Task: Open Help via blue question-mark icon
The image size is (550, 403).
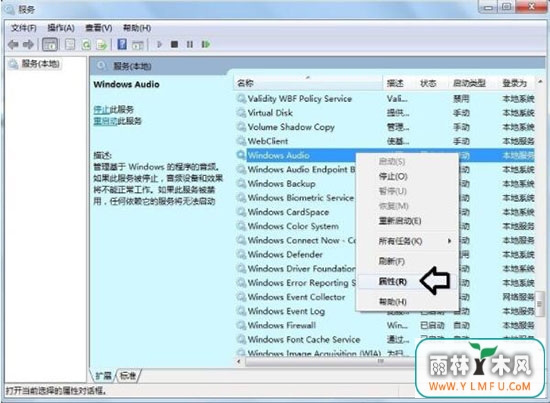Action: click(122, 44)
